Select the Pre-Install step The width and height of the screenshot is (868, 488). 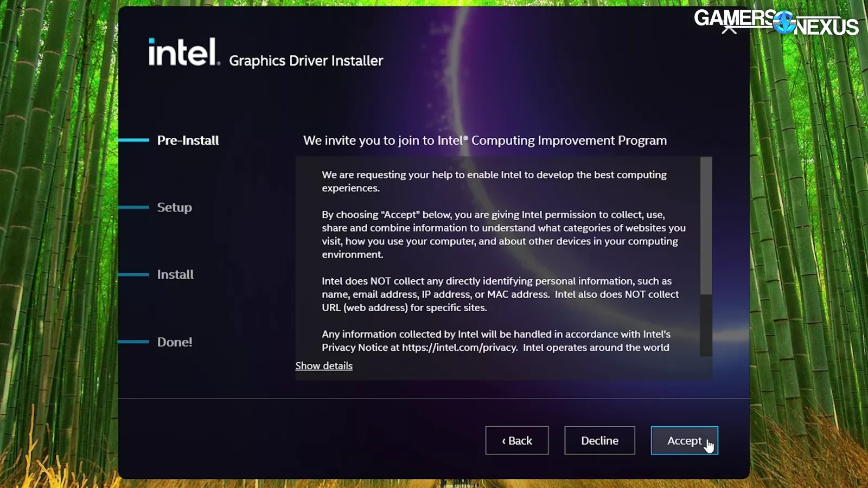[x=188, y=140]
